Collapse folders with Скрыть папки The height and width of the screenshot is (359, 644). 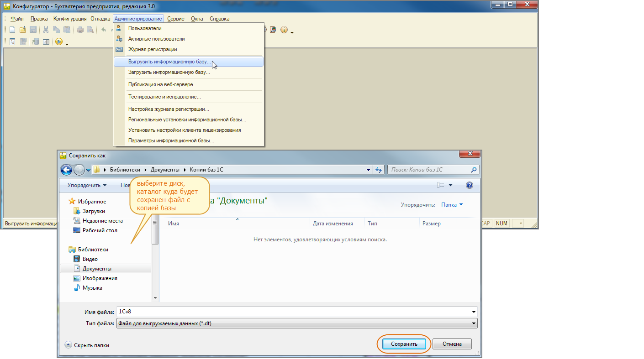tap(87, 345)
